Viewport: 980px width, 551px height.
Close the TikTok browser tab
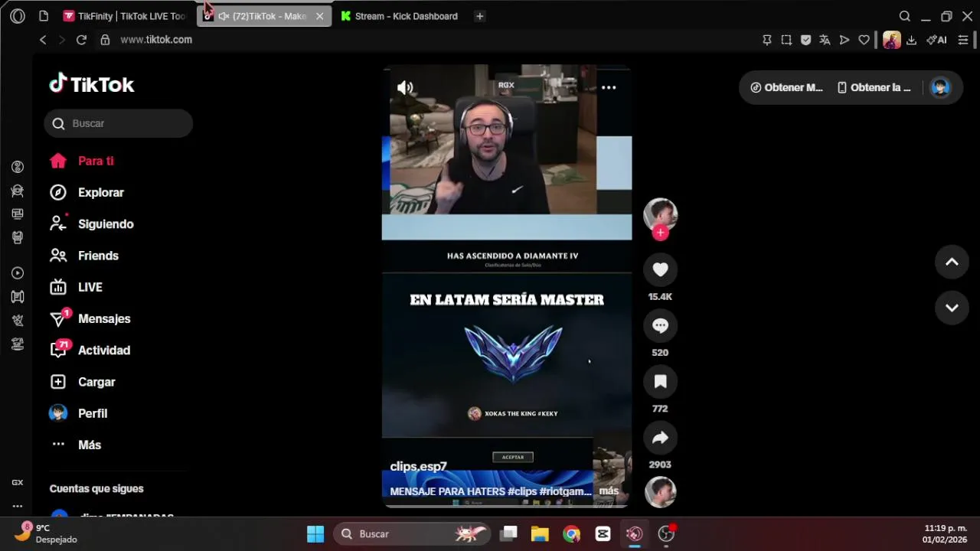point(320,16)
